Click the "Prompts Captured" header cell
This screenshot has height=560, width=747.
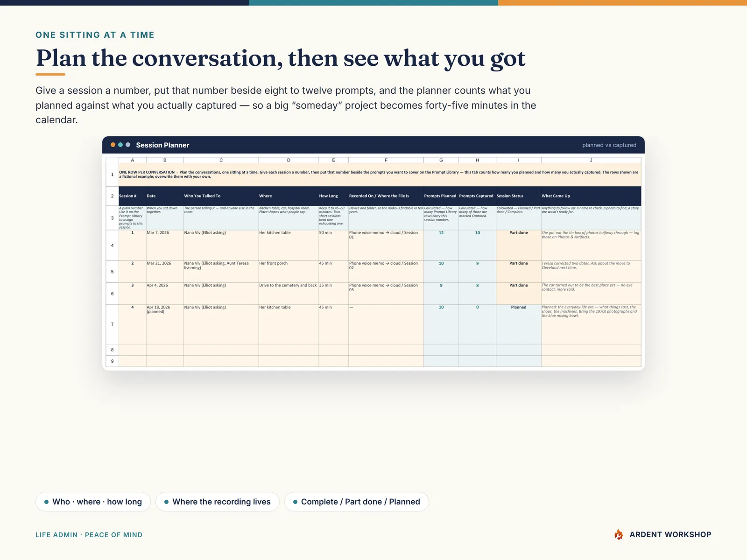[477, 196]
